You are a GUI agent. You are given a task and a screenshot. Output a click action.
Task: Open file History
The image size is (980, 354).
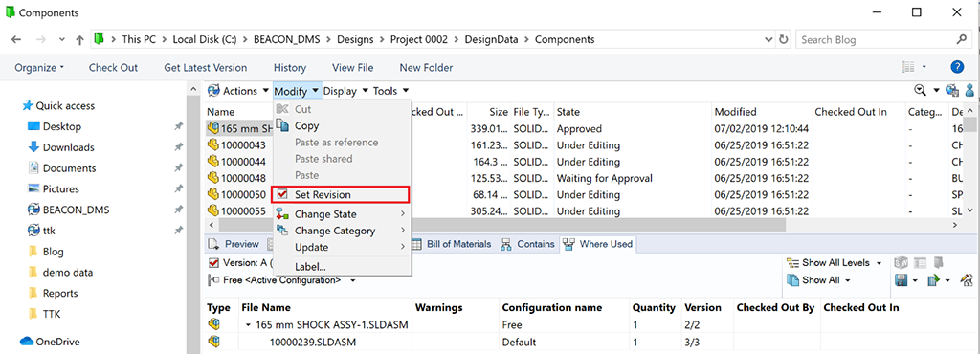tap(290, 67)
